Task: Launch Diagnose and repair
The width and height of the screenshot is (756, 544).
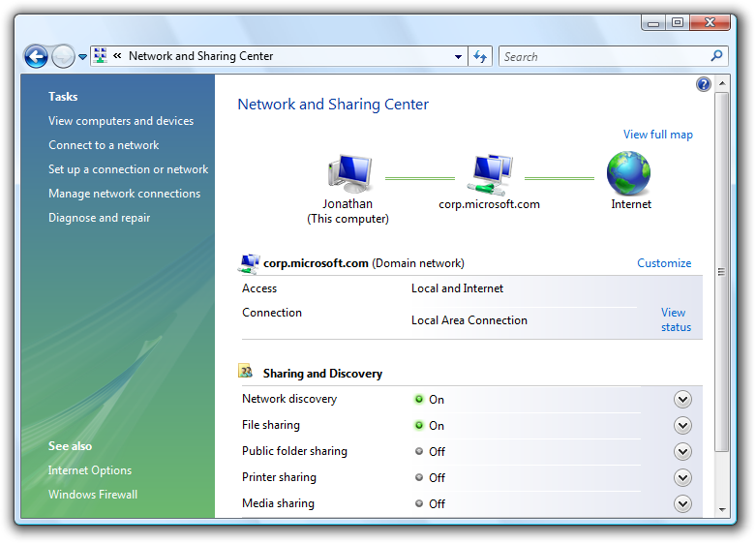Action: click(x=100, y=218)
